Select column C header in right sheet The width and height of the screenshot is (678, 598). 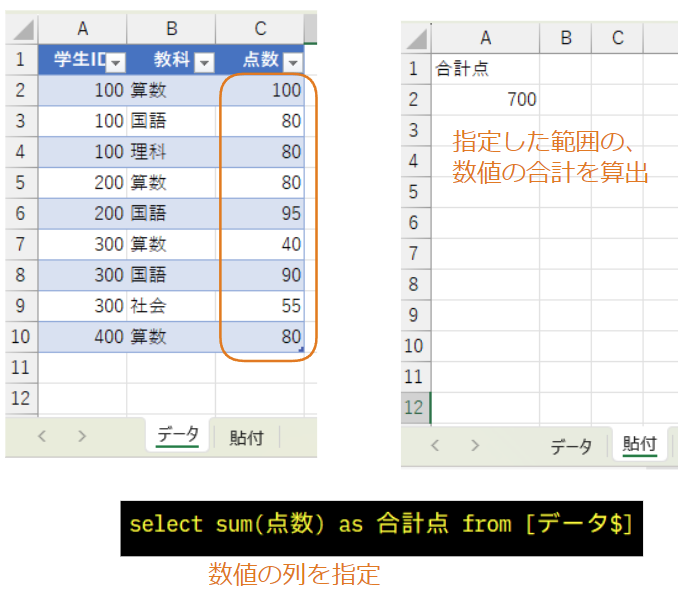[617, 38]
